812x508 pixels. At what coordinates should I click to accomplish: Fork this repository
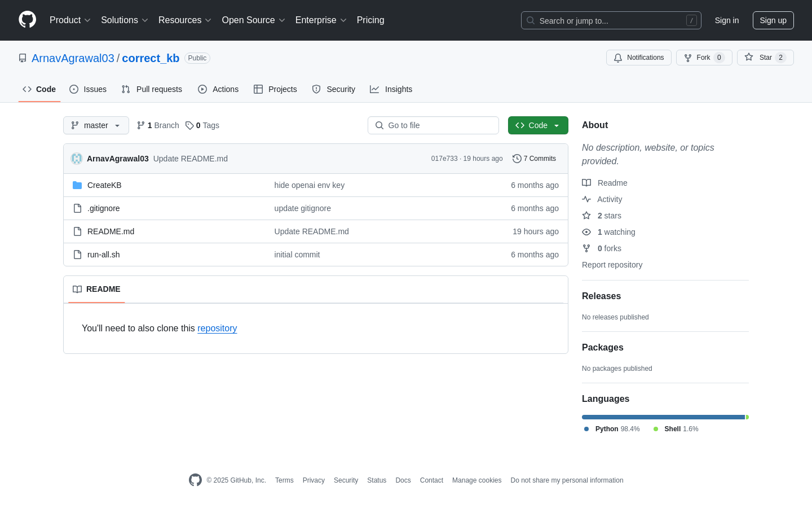pyautogui.click(x=704, y=58)
